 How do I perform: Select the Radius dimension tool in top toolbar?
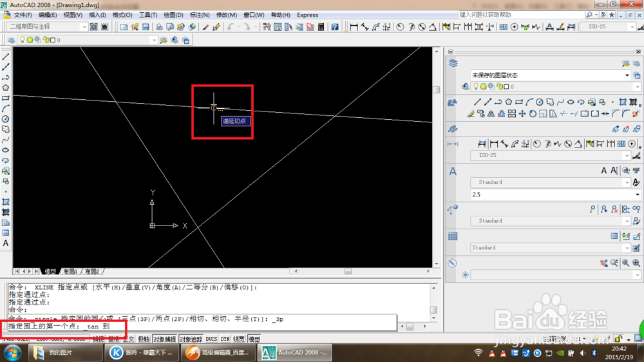point(400,27)
